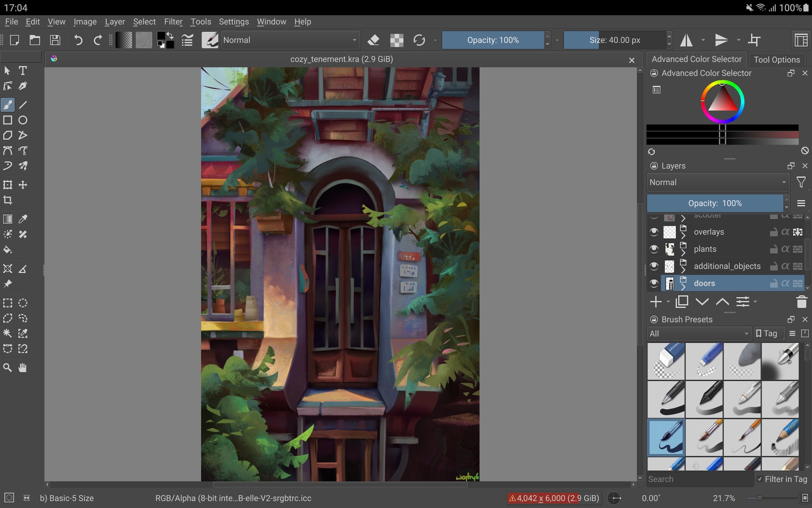Select the Transform tool

tap(8, 185)
